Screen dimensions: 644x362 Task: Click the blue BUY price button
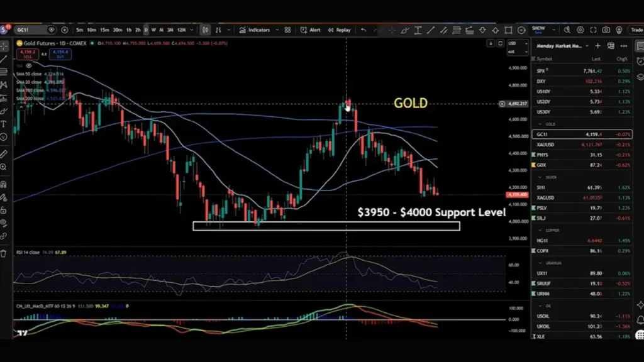[60, 54]
